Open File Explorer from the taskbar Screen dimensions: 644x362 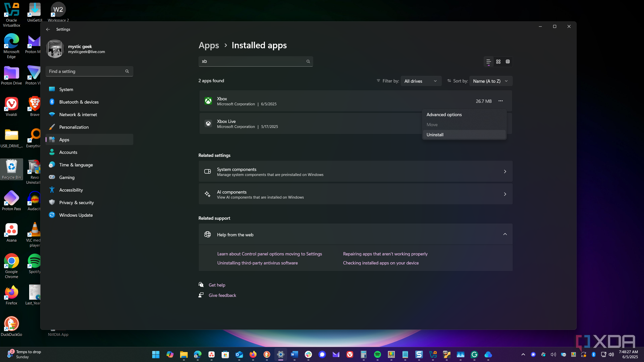coord(184,354)
